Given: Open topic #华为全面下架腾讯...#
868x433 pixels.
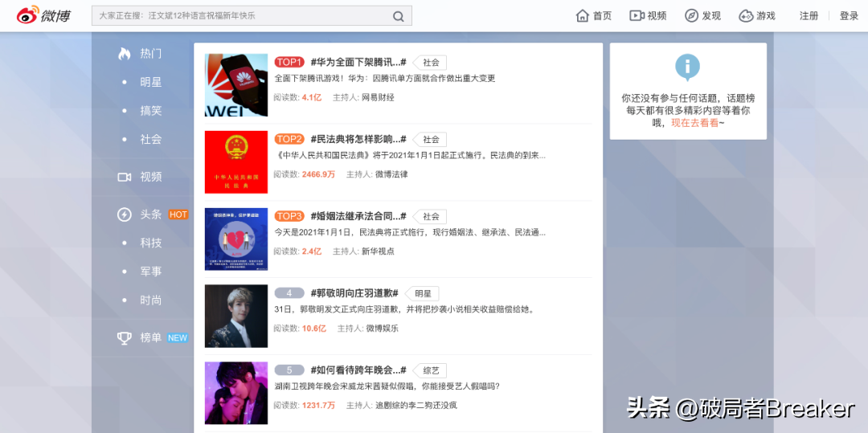Looking at the screenshot, I should pos(358,62).
